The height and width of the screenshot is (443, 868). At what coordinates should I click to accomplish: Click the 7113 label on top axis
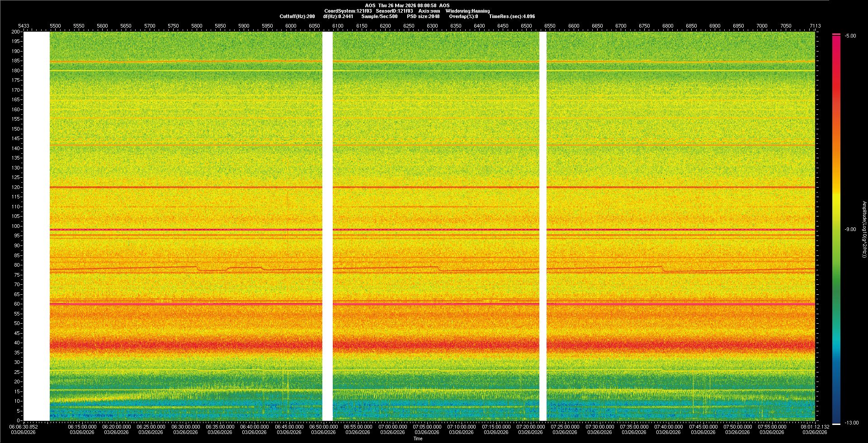[815, 26]
